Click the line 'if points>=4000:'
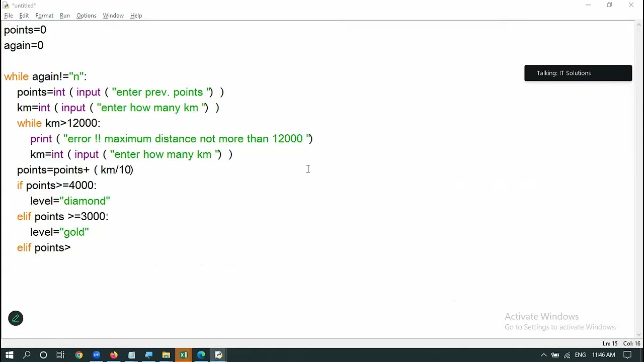 (57, 186)
